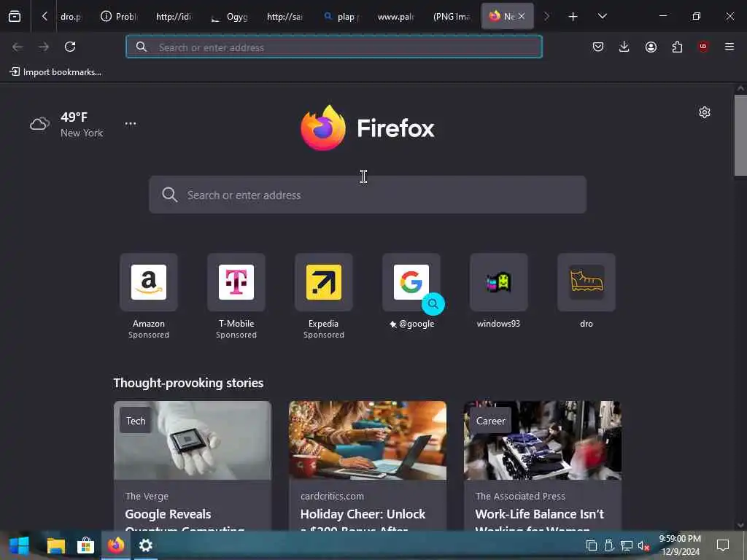Open the uBlock Origin extension icon
The image size is (747, 560).
[703, 47]
